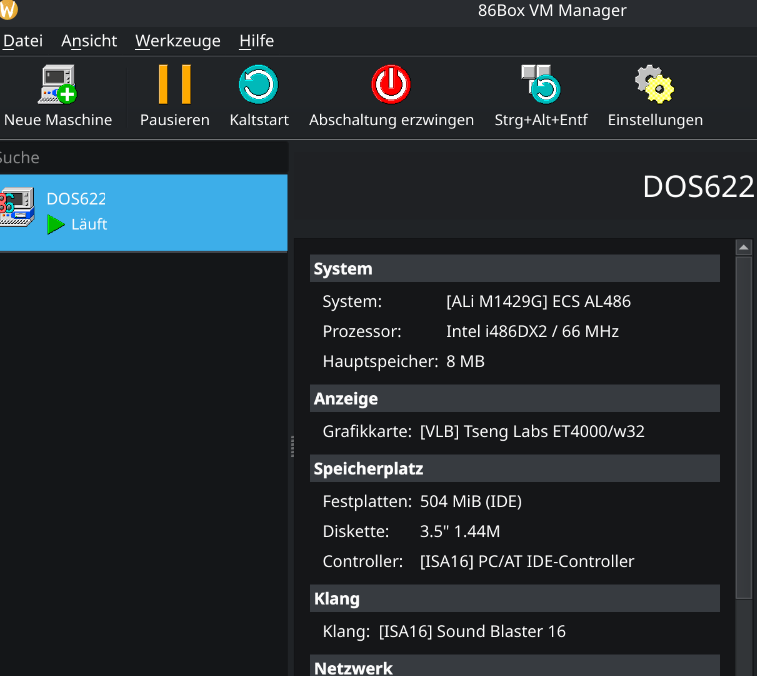
Task: Open the Datei menu
Action: [23, 41]
